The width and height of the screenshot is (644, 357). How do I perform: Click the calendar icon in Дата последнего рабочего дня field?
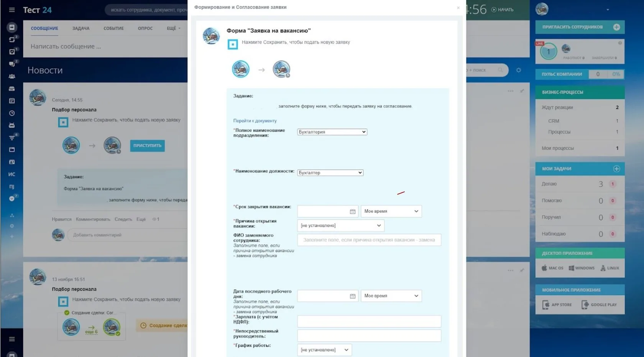click(x=353, y=296)
